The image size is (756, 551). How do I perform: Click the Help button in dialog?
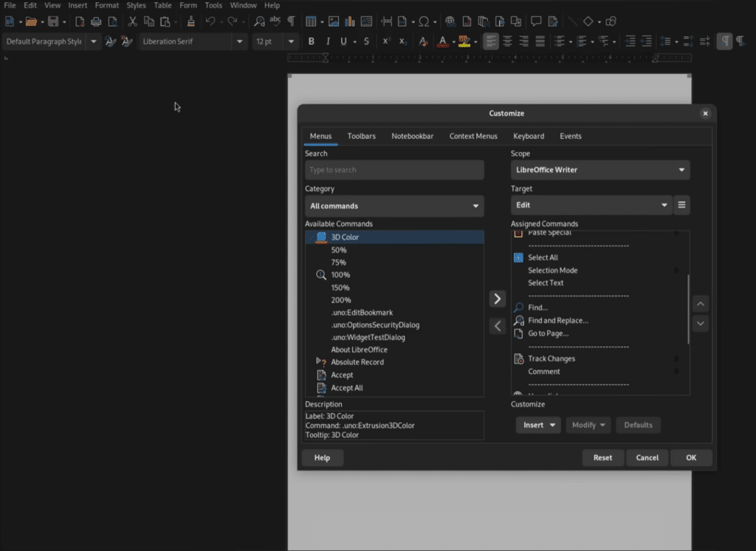pyautogui.click(x=323, y=458)
